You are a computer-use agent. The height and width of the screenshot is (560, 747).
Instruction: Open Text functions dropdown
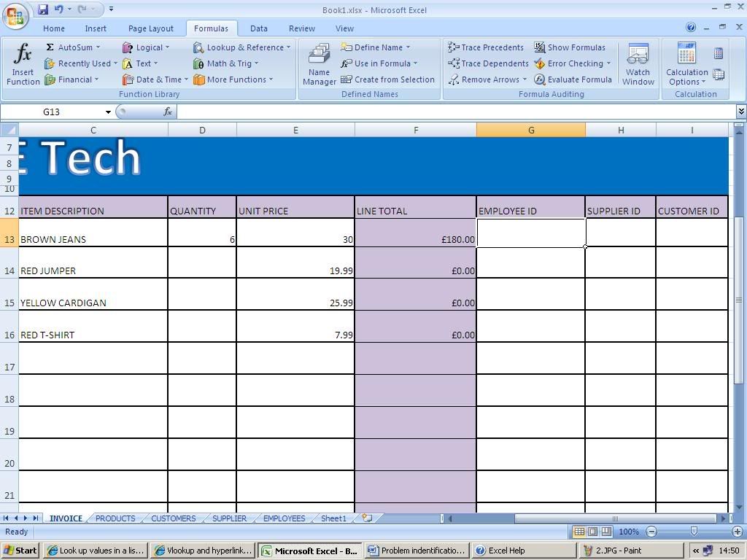(140, 63)
